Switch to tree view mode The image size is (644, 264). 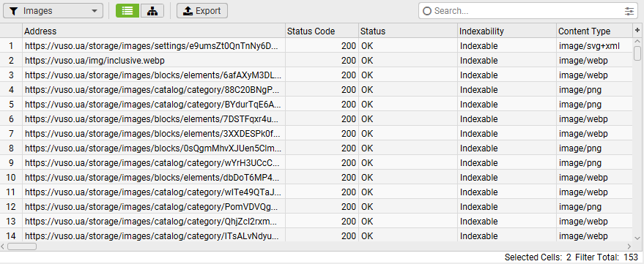152,11
